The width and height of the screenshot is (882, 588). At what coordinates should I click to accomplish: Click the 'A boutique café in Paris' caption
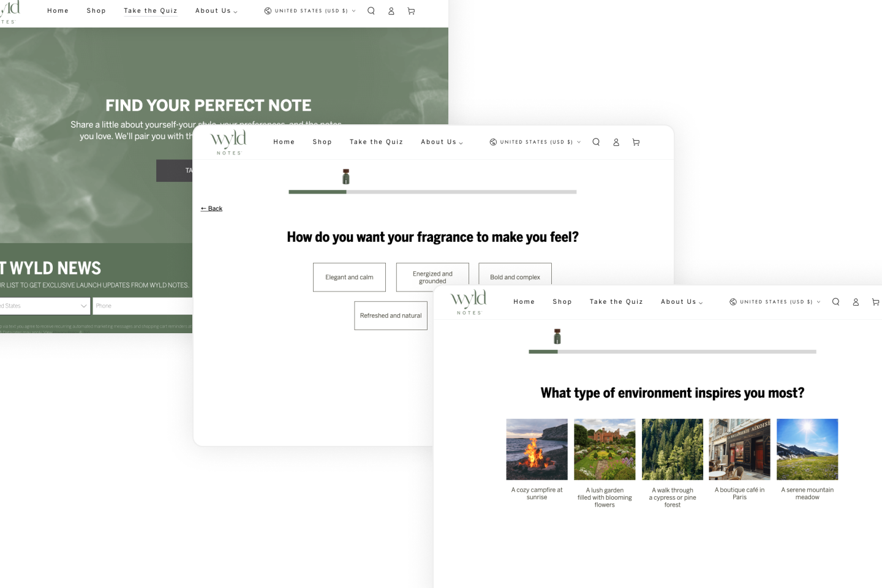click(x=740, y=494)
